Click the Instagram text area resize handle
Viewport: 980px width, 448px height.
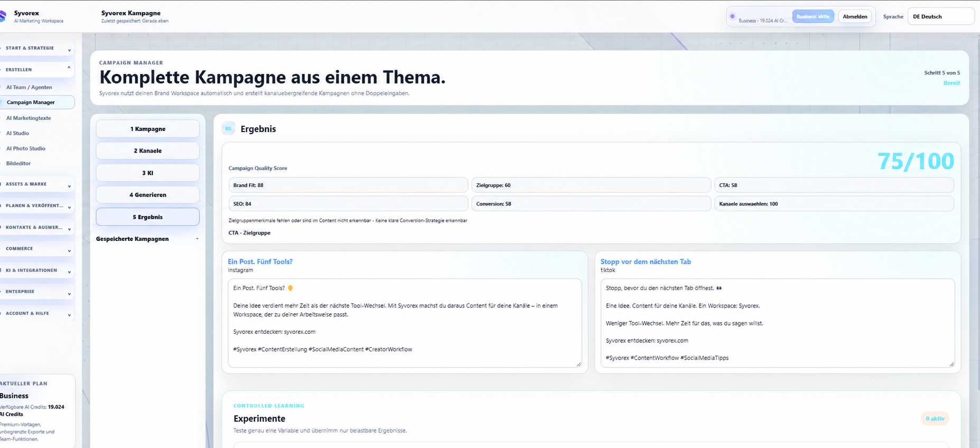[x=578, y=364]
